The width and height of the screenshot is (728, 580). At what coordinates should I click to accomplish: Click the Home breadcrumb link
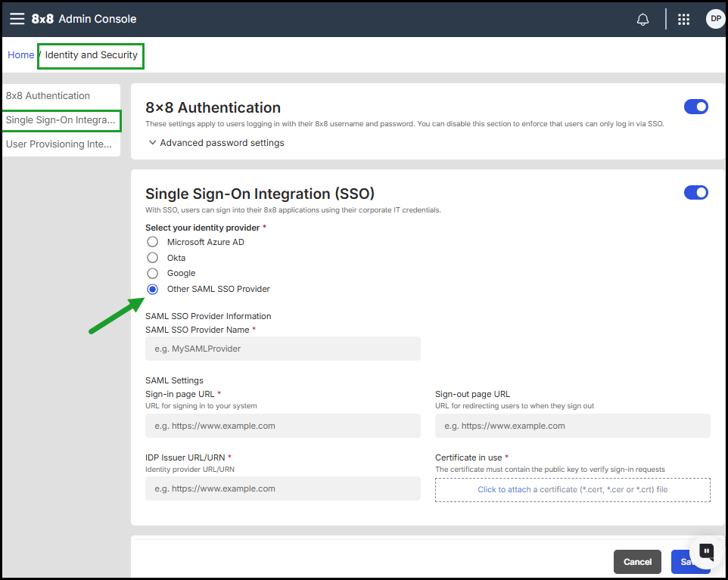[x=20, y=55]
